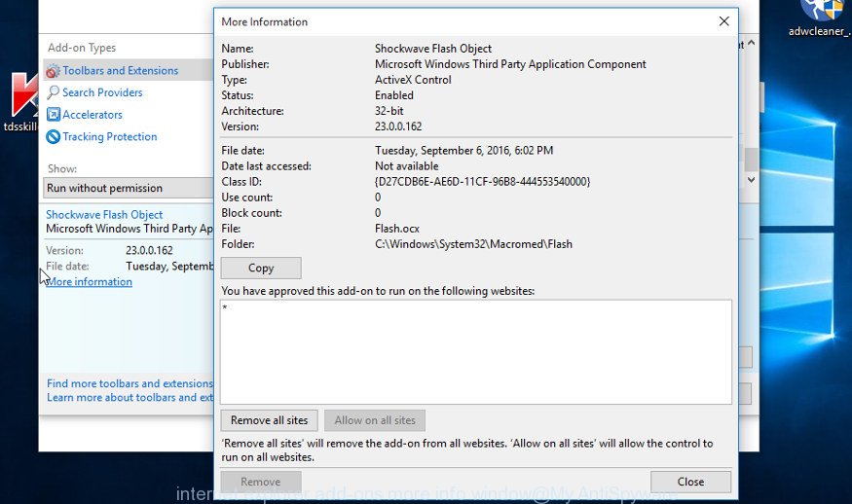The image size is (852, 504).
Task: Click the Add-on Types heading
Action: click(x=82, y=48)
